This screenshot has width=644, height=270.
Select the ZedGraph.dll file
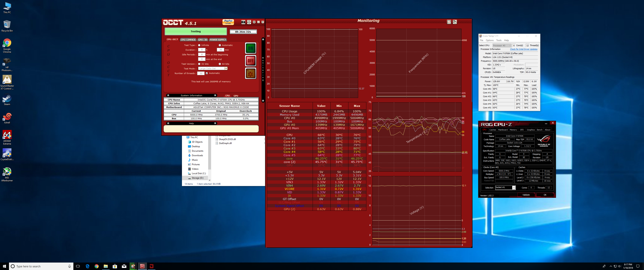point(224,143)
